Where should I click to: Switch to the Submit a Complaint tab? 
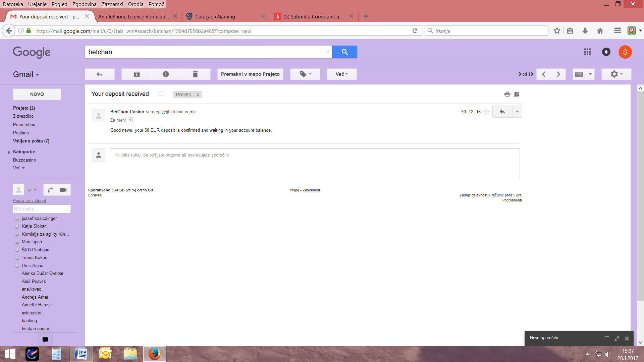click(313, 16)
